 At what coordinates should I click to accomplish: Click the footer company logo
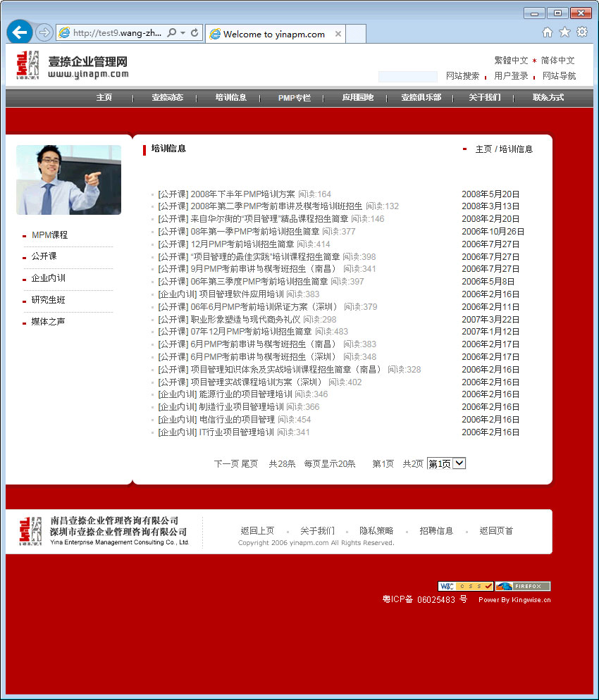coord(30,531)
